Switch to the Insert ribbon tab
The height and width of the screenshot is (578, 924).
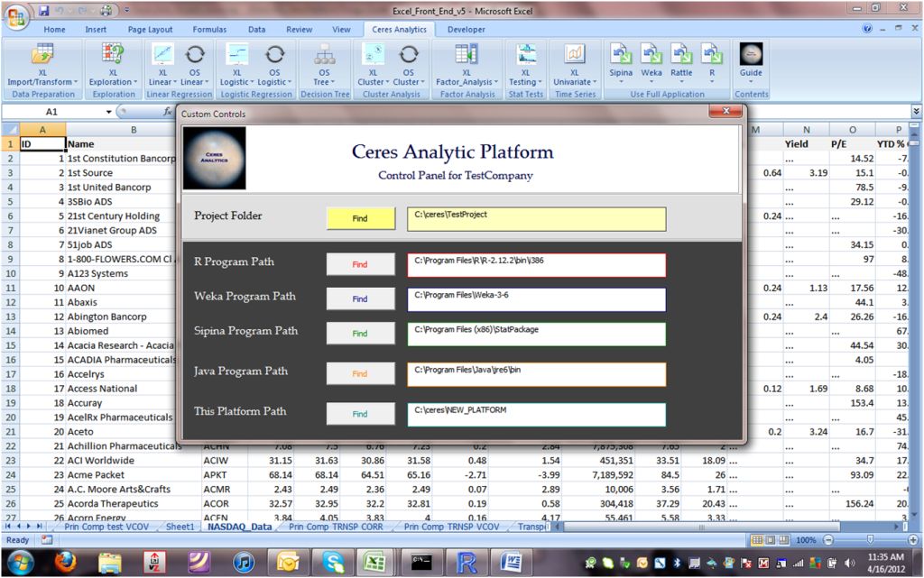coord(96,30)
